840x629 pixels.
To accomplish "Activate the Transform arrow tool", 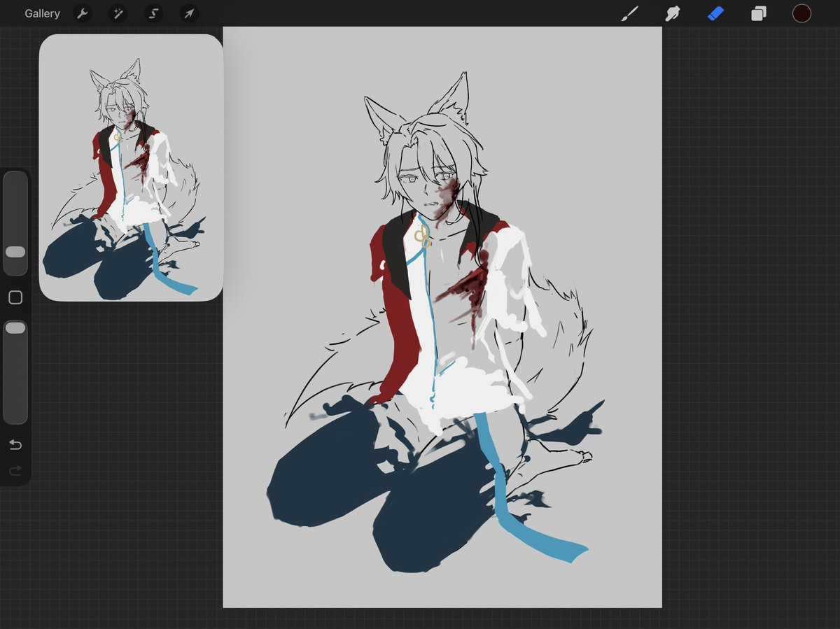I will tap(189, 13).
